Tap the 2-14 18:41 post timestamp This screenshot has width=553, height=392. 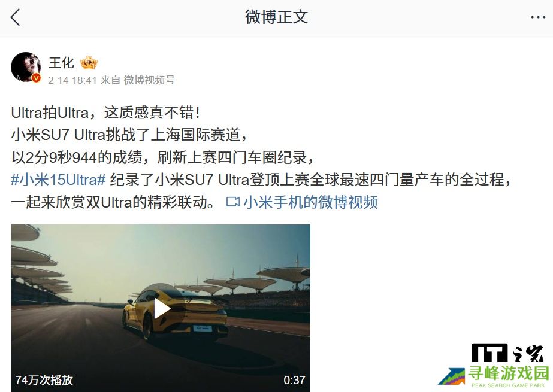(x=72, y=80)
